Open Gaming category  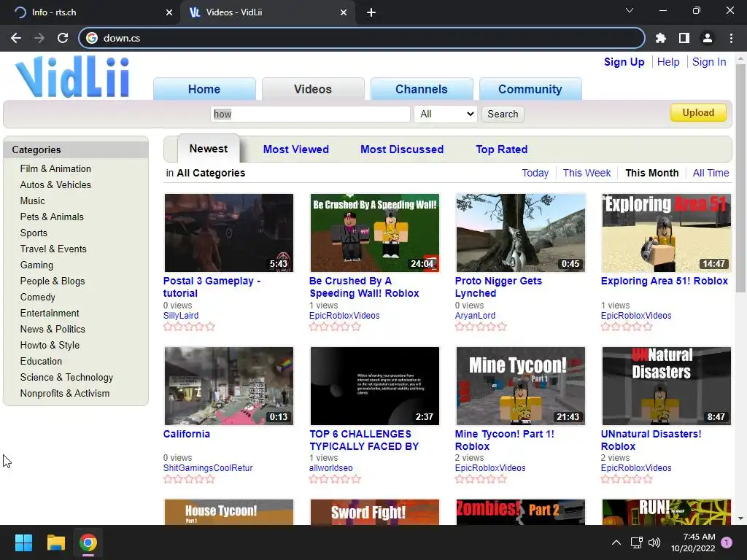36,265
